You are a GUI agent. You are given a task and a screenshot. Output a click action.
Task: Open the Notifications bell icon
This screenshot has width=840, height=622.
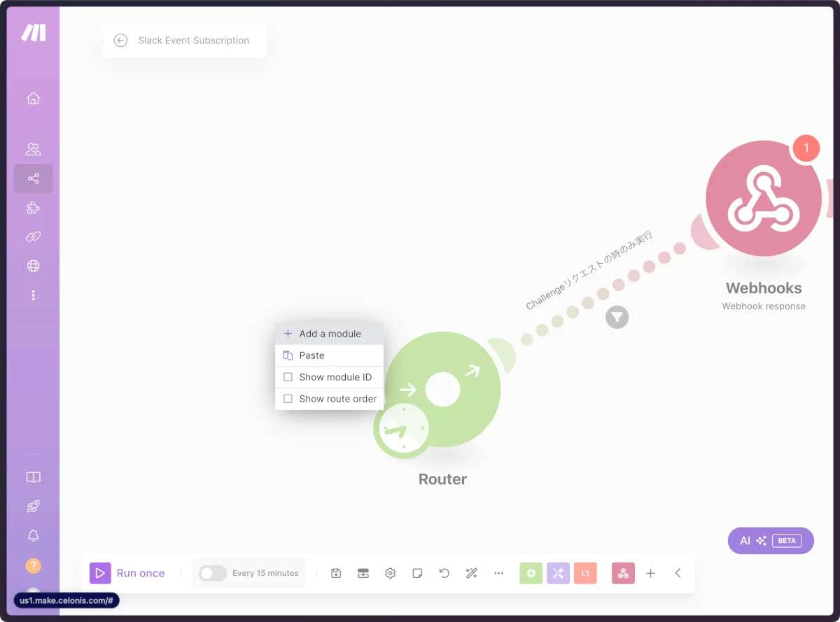[x=33, y=536]
